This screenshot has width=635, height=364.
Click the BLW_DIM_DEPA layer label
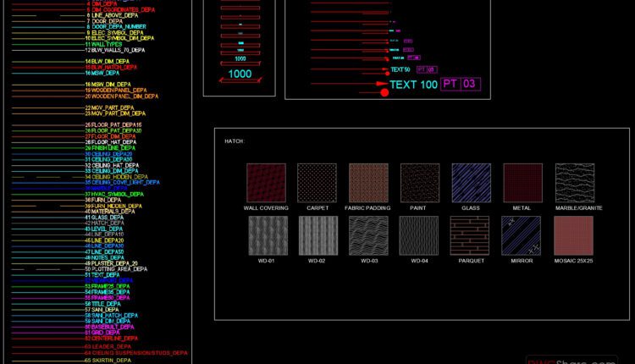tap(110, 62)
